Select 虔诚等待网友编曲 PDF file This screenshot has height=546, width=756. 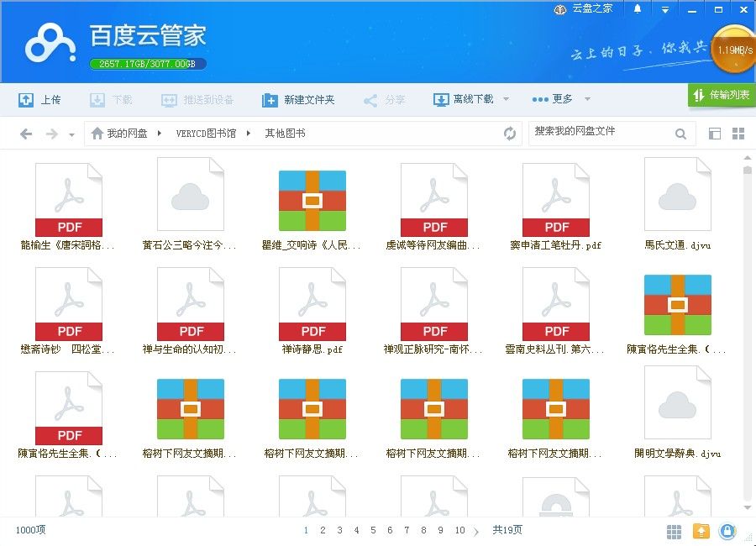tap(433, 207)
